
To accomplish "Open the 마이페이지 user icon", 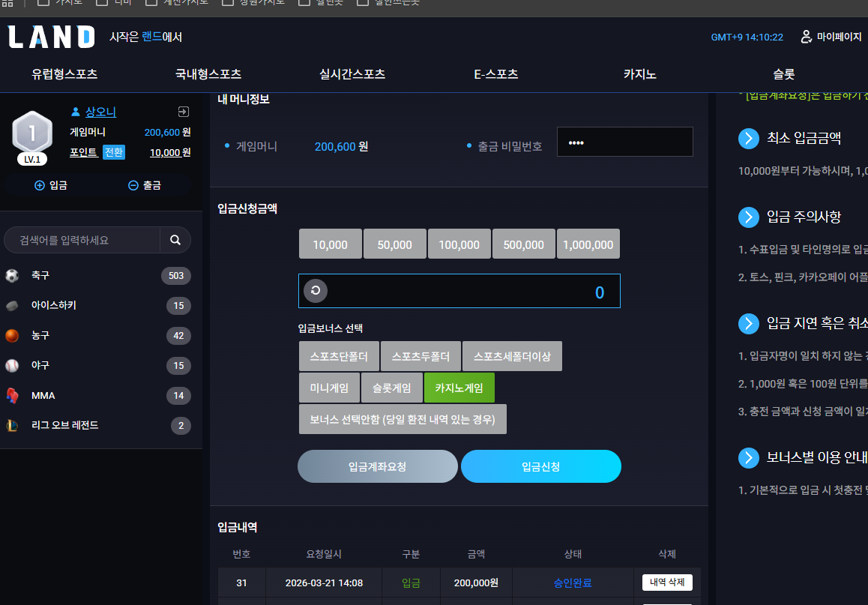I will click(x=806, y=37).
